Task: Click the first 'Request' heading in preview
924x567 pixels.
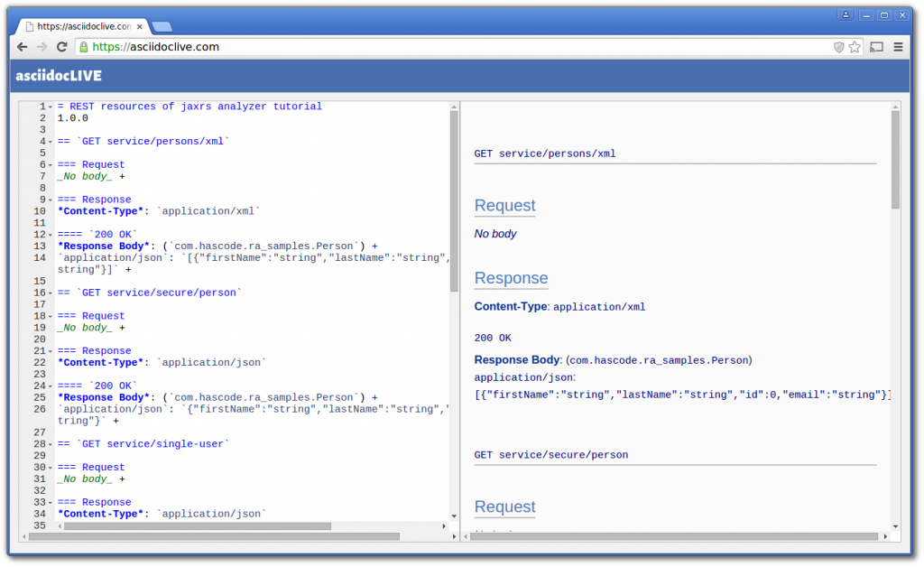Action: pyautogui.click(x=504, y=206)
